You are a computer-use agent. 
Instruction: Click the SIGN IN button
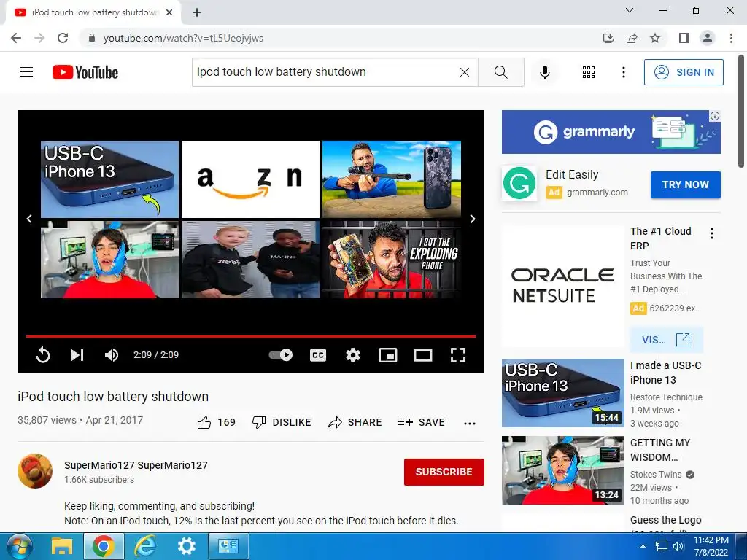pos(684,72)
